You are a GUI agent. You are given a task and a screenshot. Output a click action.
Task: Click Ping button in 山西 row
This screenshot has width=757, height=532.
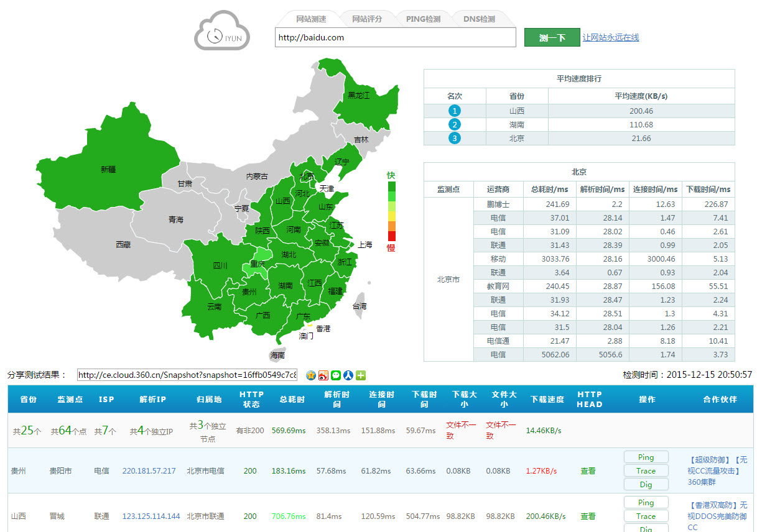tap(646, 503)
